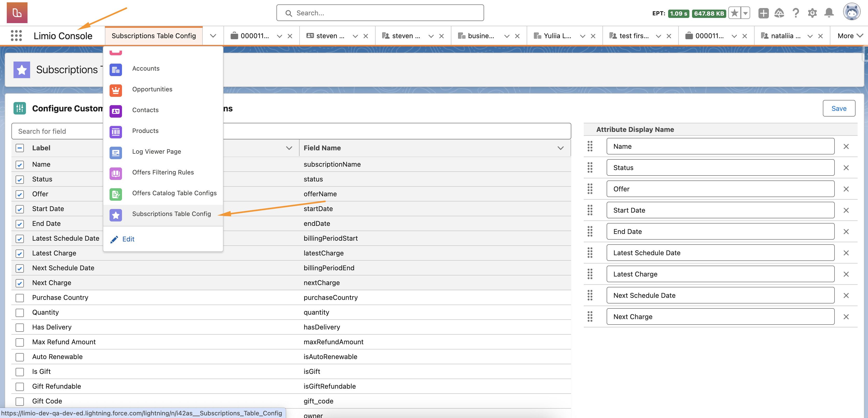Check the Quantity row checkbox
This screenshot has width=868, height=418.
point(20,313)
